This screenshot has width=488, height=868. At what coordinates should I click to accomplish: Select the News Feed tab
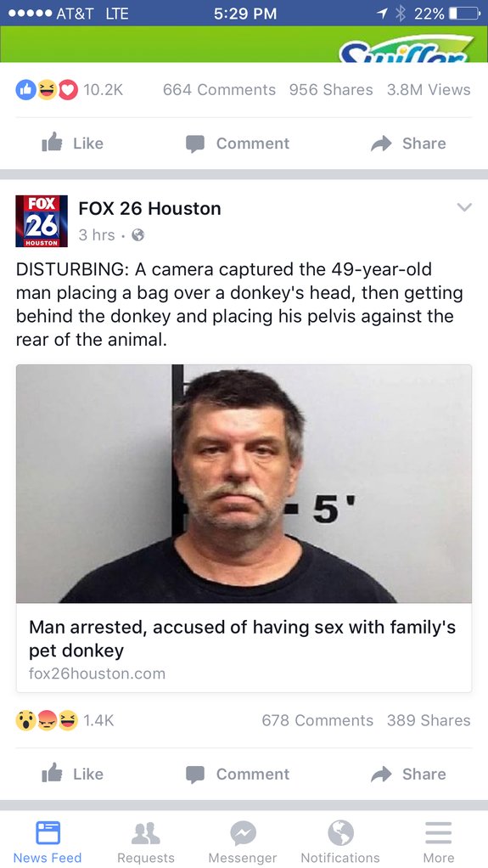(x=48, y=842)
